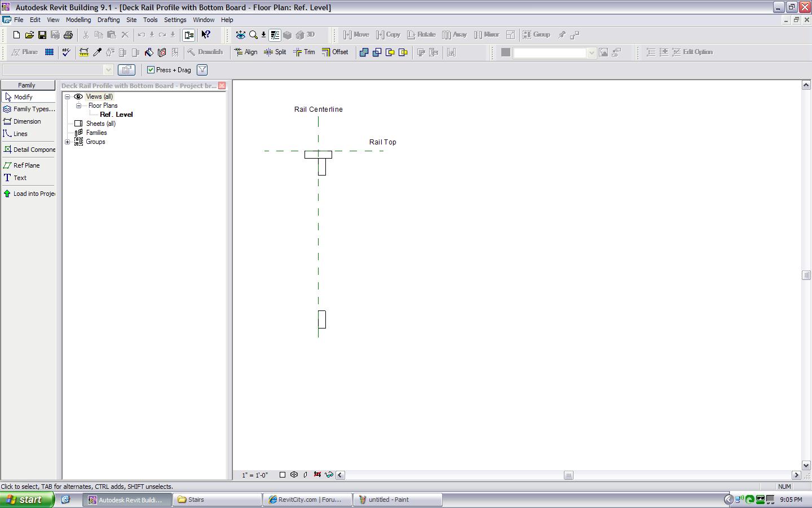Open the Settings menu

[x=175, y=20]
